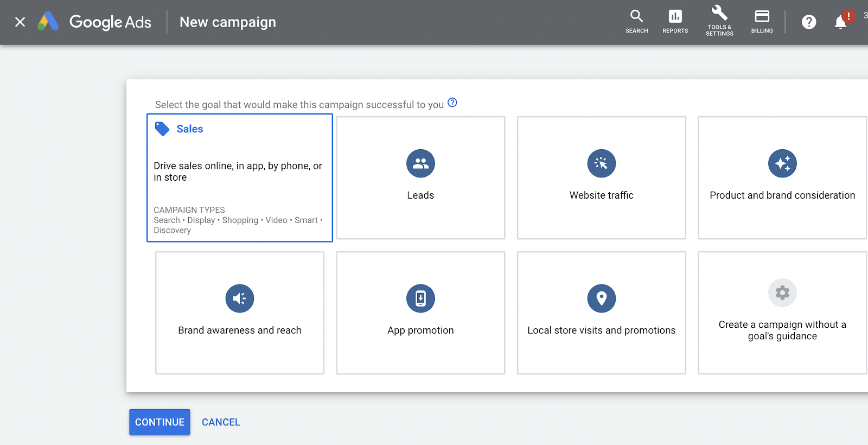Choose the Leads goal label
This screenshot has height=445, width=868.
tap(420, 195)
